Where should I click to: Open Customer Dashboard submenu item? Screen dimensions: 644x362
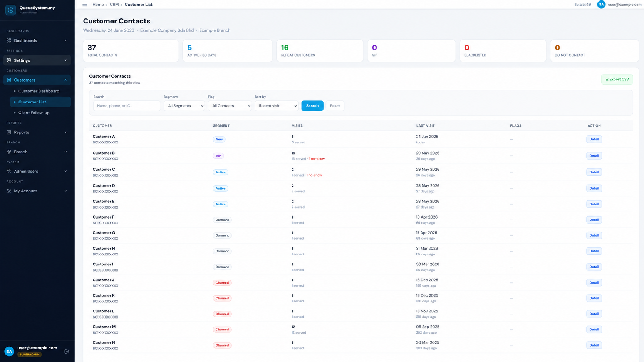point(39,91)
